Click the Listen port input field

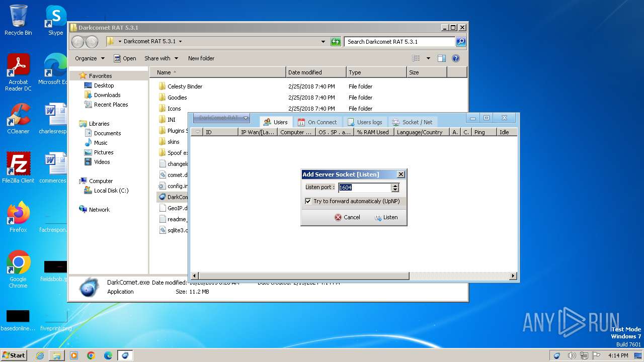pyautogui.click(x=364, y=188)
